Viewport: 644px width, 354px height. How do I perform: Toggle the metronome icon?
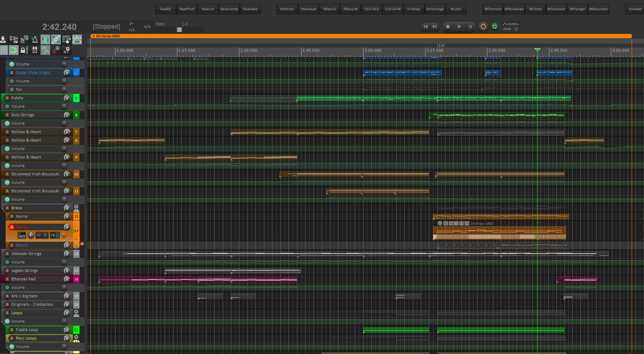34,39
